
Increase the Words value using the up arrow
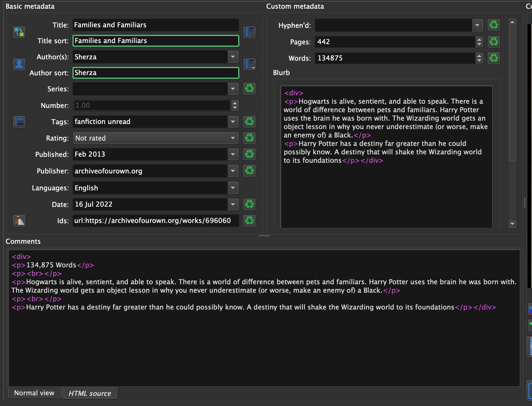pyautogui.click(x=479, y=56)
